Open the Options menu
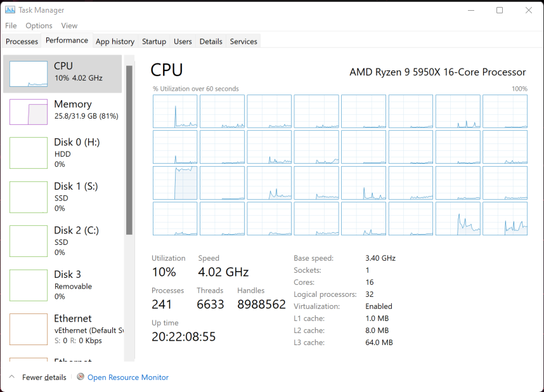 coord(39,25)
